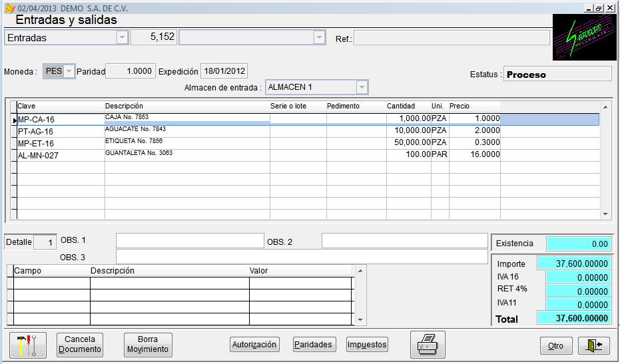Click the items grid scroll up arrow
Screen dimensions: 620x364
point(605,107)
